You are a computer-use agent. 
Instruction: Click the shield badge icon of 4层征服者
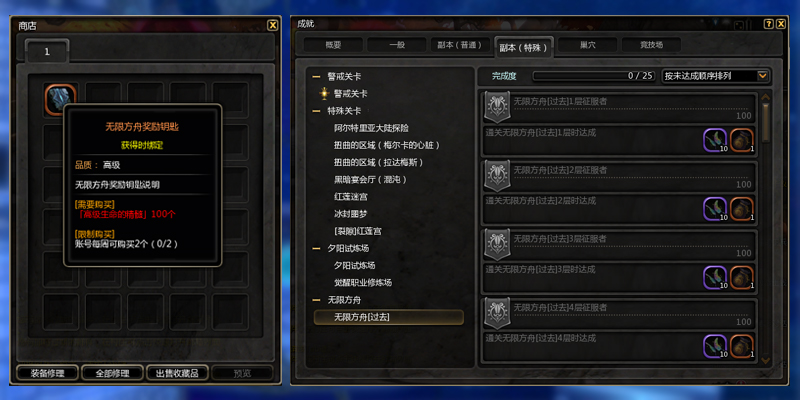[497, 313]
